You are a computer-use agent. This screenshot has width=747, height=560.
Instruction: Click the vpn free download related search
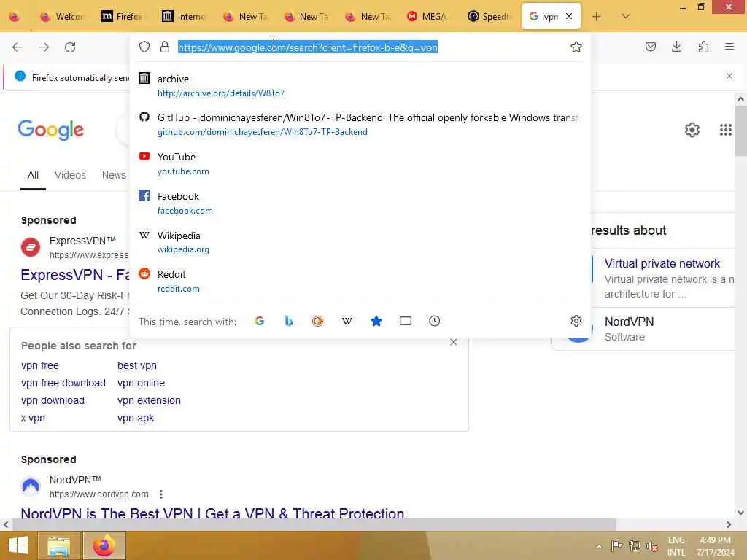click(x=63, y=383)
